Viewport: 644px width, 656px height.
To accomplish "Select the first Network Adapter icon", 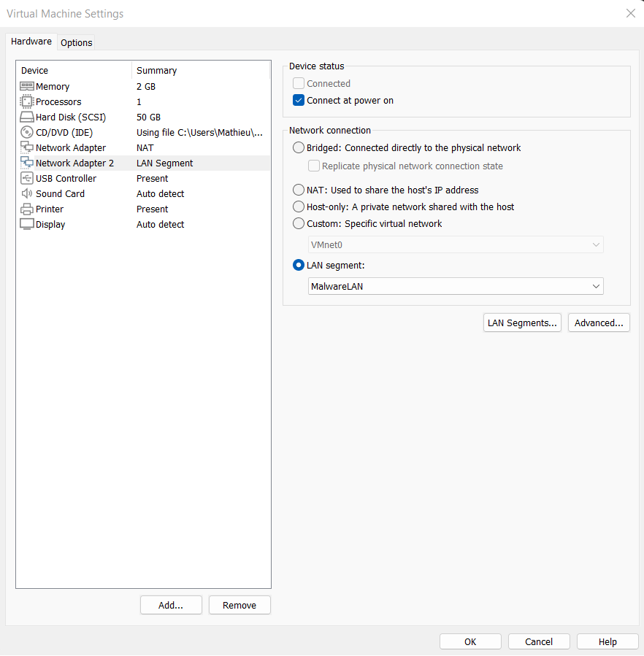I will tap(27, 147).
